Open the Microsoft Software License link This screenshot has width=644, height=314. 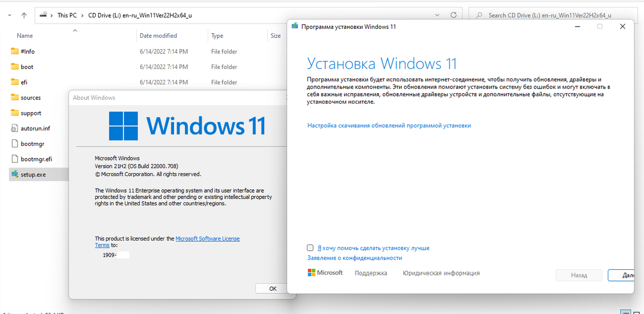pyautogui.click(x=208, y=239)
